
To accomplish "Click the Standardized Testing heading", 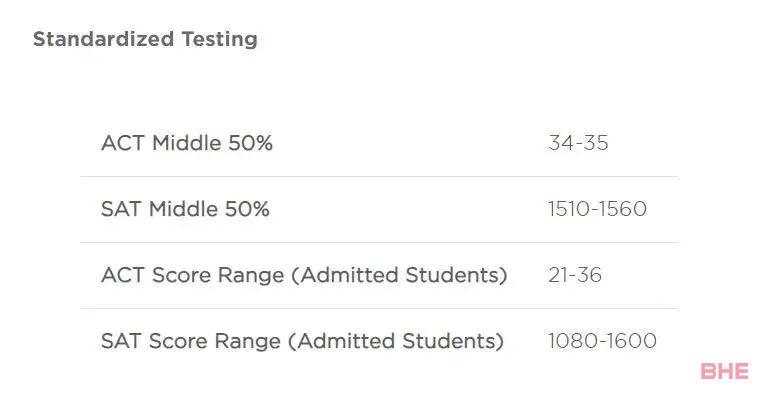I will click(x=145, y=39).
